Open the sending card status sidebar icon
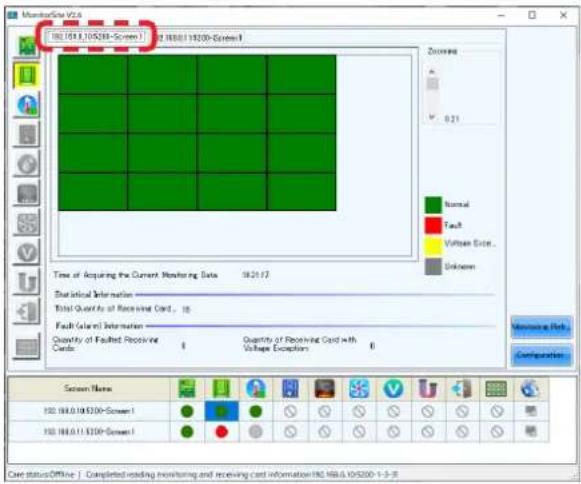581x484 pixels. (x=27, y=46)
